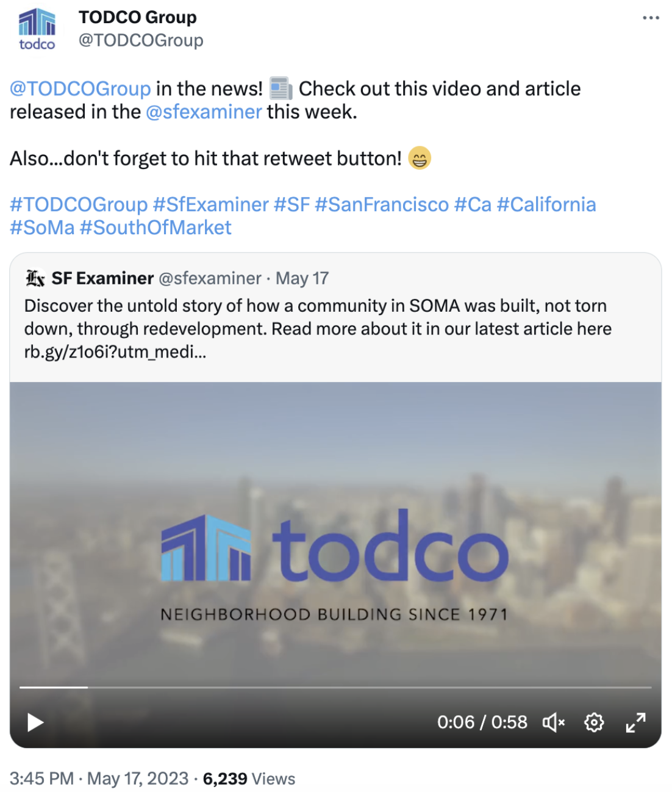672x792 pixels.
Task: Open the #SouthOfMarket hashtag
Action: (155, 228)
